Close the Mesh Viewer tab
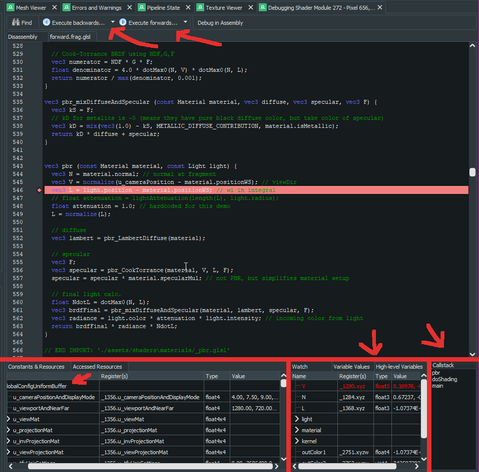The image size is (479, 472). pyautogui.click(x=54, y=7)
